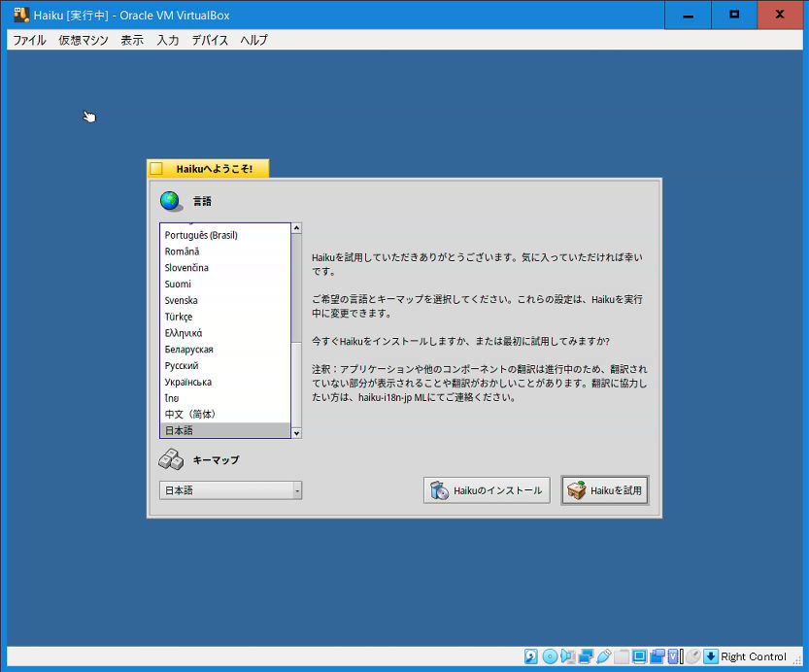The image size is (809, 672).
Task: Click the Haikuを試用 button
Action: pyautogui.click(x=605, y=490)
